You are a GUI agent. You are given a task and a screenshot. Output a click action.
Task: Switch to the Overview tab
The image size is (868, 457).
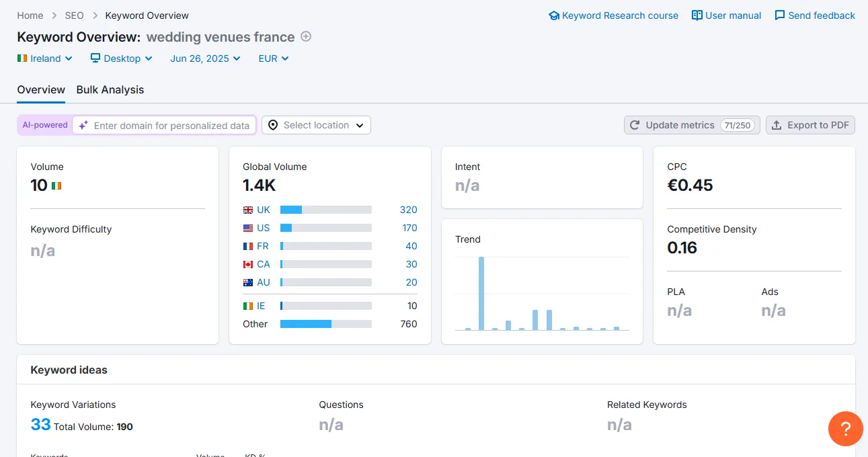(x=41, y=90)
